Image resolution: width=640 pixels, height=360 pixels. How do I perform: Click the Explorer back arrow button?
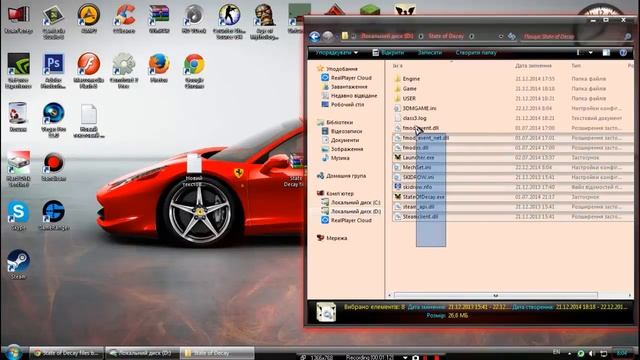(x=314, y=37)
